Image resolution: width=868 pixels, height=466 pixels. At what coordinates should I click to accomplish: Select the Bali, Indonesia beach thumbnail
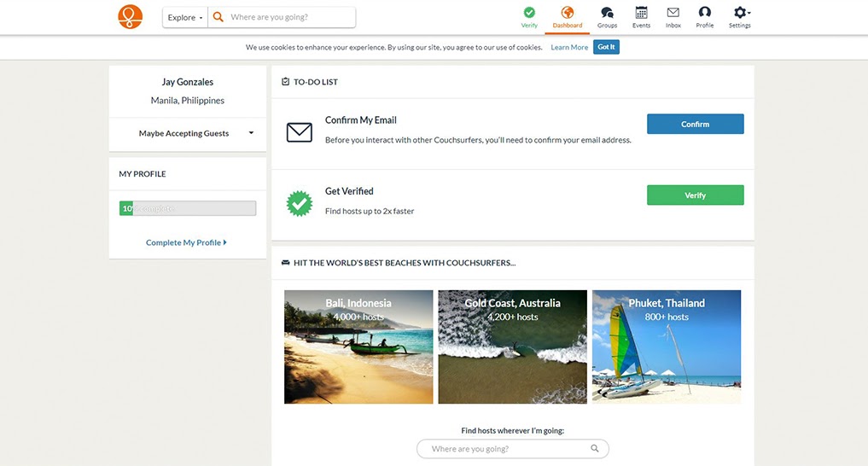tap(358, 347)
